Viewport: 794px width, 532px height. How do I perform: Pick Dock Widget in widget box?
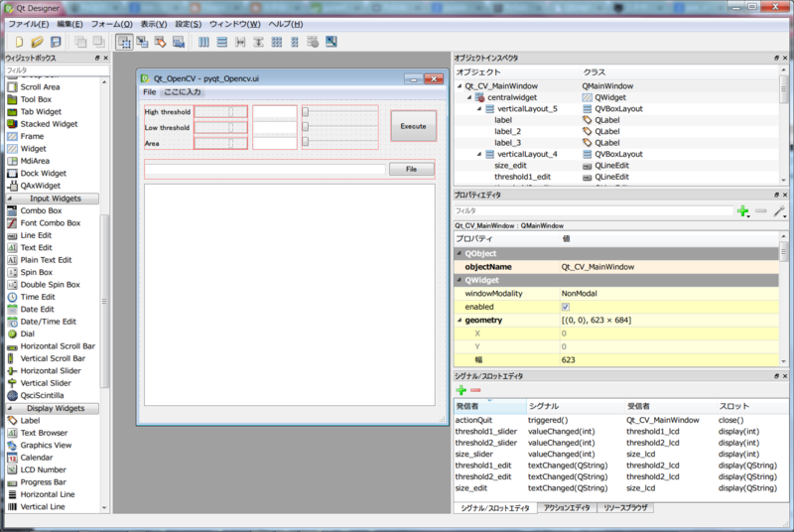click(x=43, y=174)
